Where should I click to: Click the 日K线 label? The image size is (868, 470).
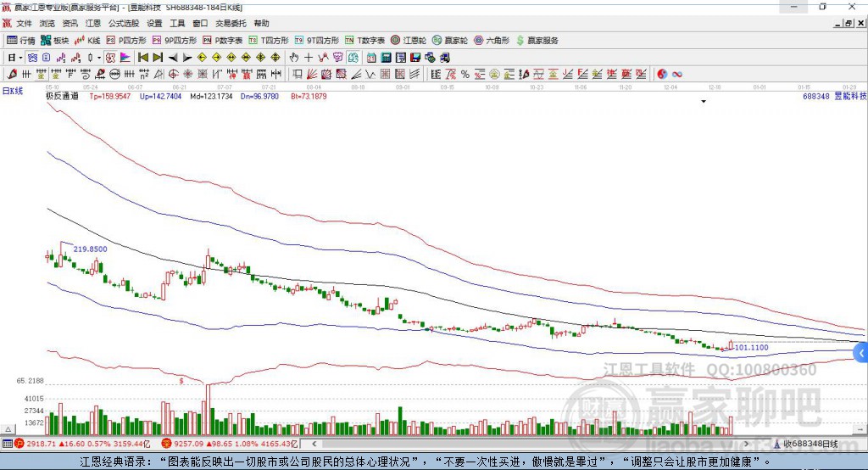pos(13,91)
